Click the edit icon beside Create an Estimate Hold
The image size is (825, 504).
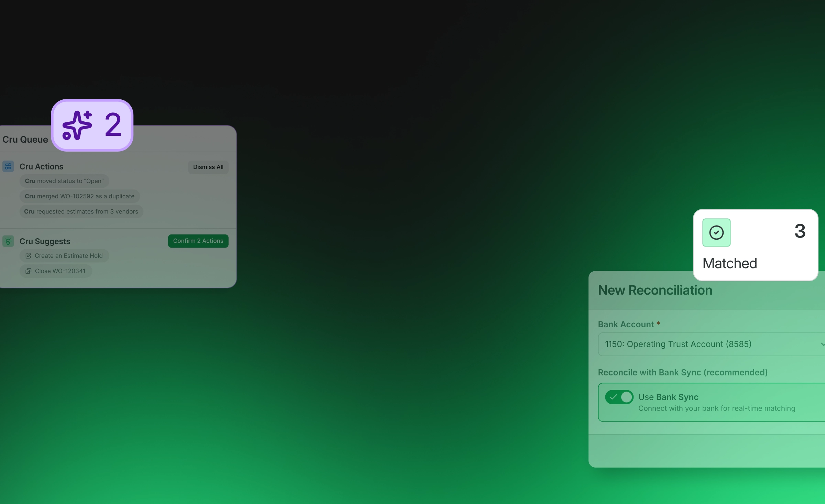tap(28, 256)
